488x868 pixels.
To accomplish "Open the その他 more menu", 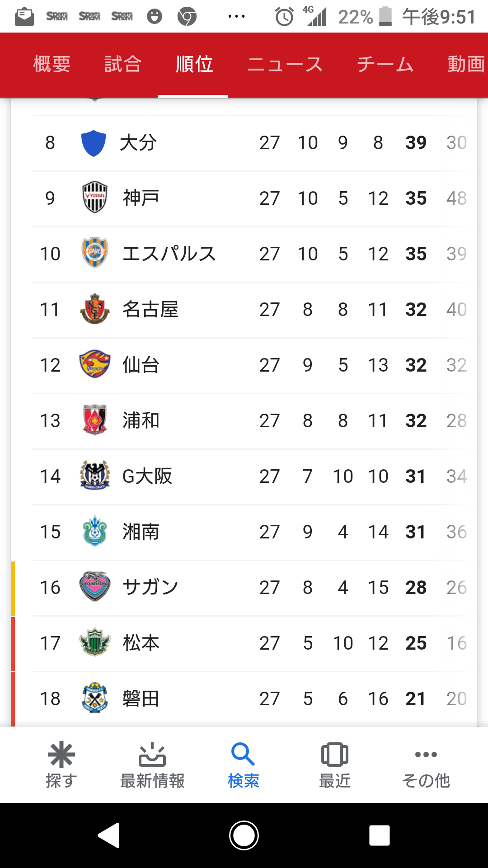I will pyautogui.click(x=426, y=765).
